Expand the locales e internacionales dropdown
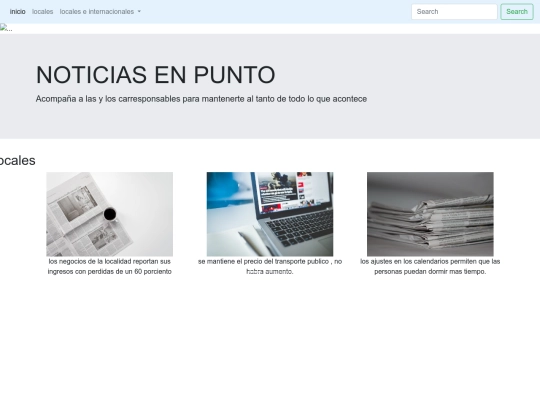This screenshot has height=405, width=540. pos(100,12)
